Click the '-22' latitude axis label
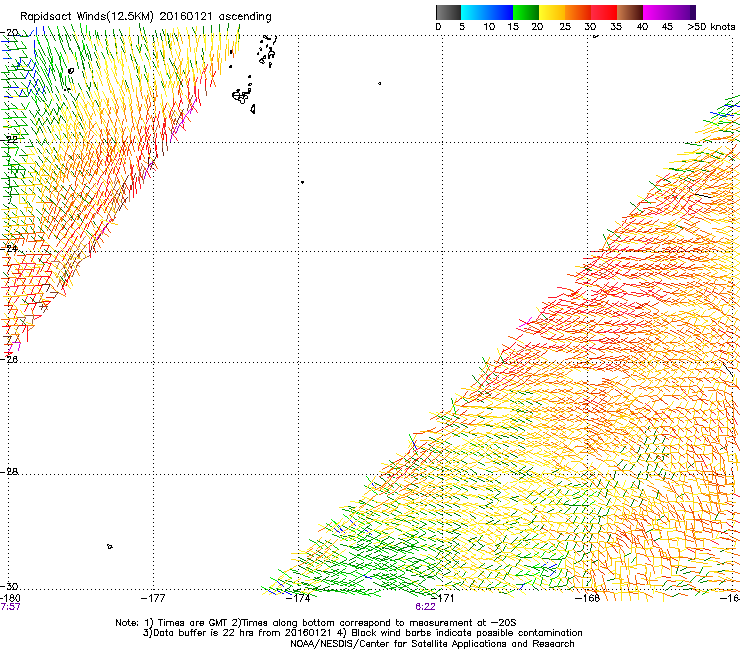The image size is (740, 650). click(x=10, y=139)
